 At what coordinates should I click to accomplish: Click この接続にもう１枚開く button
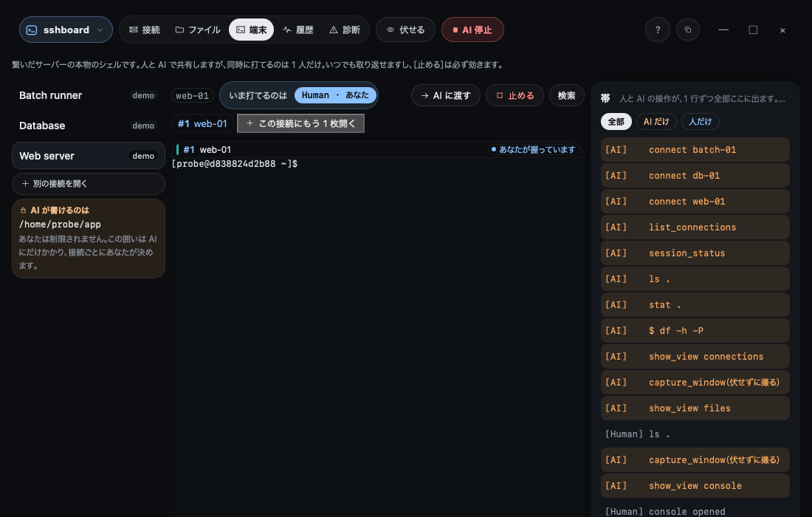tap(301, 123)
